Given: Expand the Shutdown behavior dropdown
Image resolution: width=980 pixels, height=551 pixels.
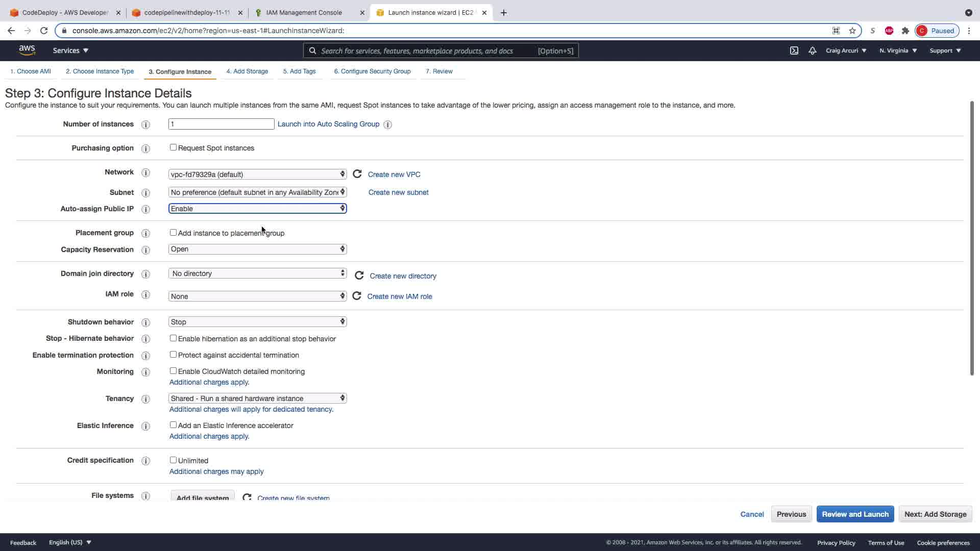Looking at the screenshot, I should pos(257,321).
